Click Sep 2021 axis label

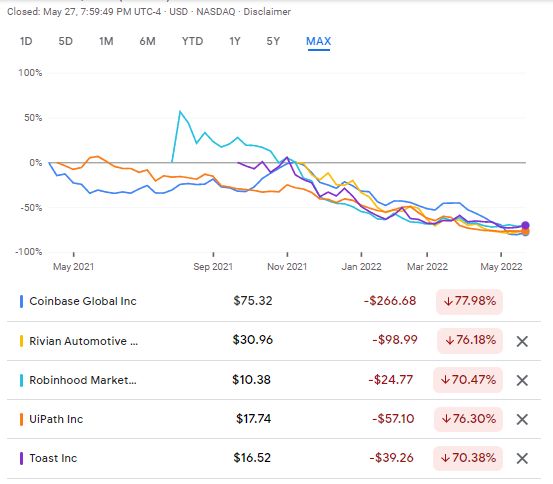pyautogui.click(x=213, y=267)
